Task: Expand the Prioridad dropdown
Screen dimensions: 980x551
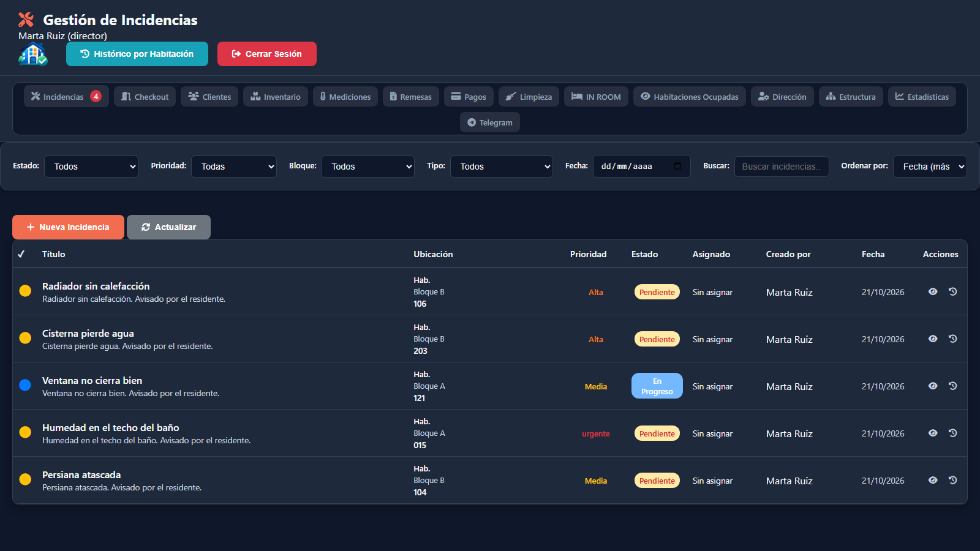Action: tap(234, 167)
